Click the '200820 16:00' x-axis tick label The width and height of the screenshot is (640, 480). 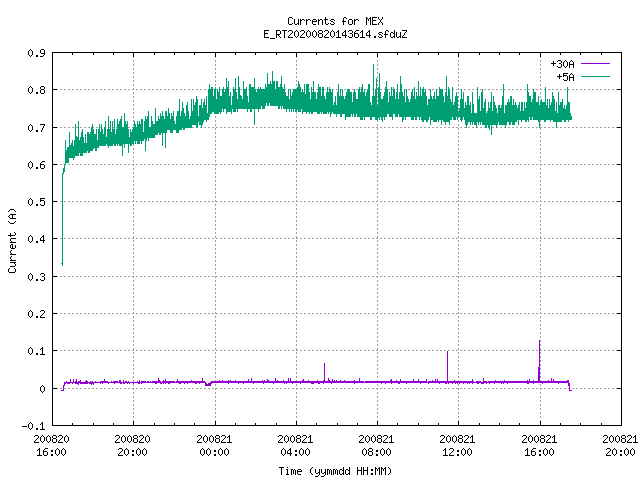51,446
